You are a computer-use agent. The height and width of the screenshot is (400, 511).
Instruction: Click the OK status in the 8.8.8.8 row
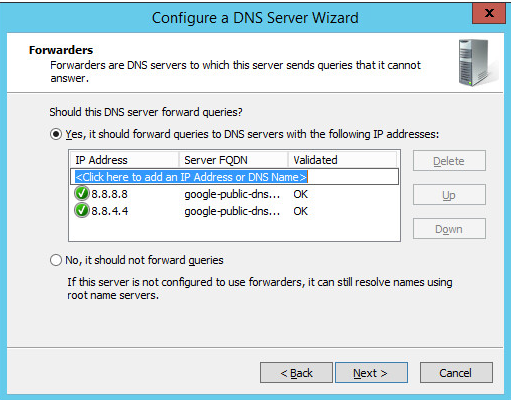pos(300,194)
